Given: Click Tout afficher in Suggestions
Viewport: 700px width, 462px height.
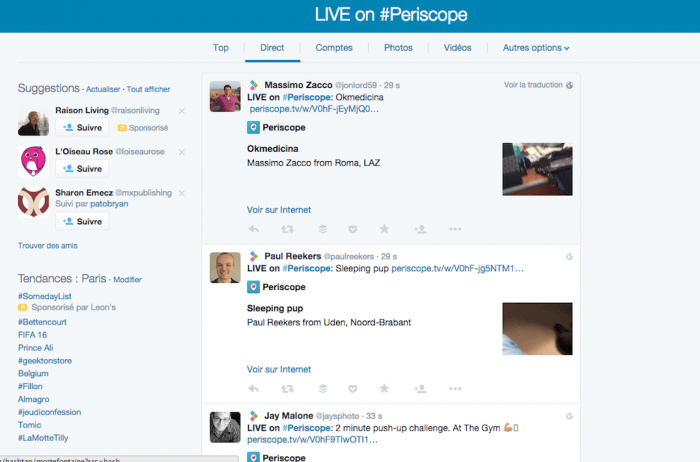Looking at the screenshot, I should point(148,89).
